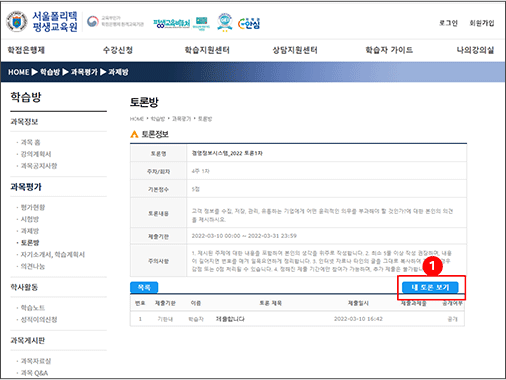Viewport: 506px width, 380px height.
Task: Open 강의계획서 in the sidebar
Action: click(36, 154)
